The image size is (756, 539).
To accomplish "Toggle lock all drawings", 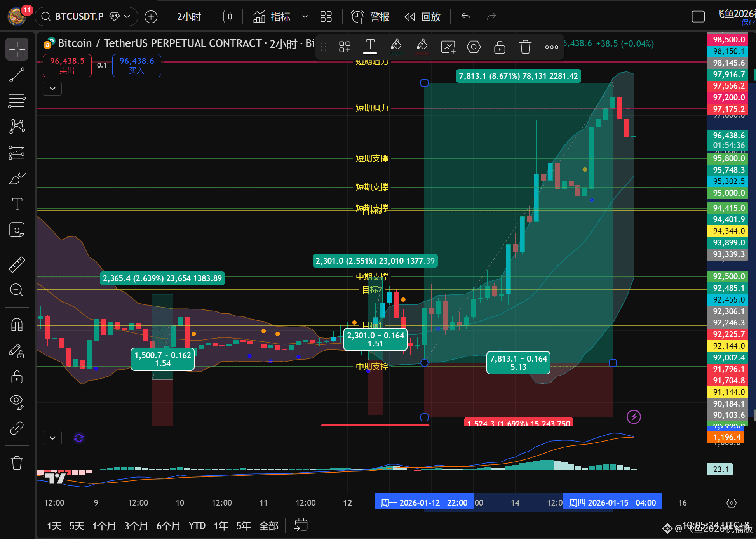I will click(17, 377).
